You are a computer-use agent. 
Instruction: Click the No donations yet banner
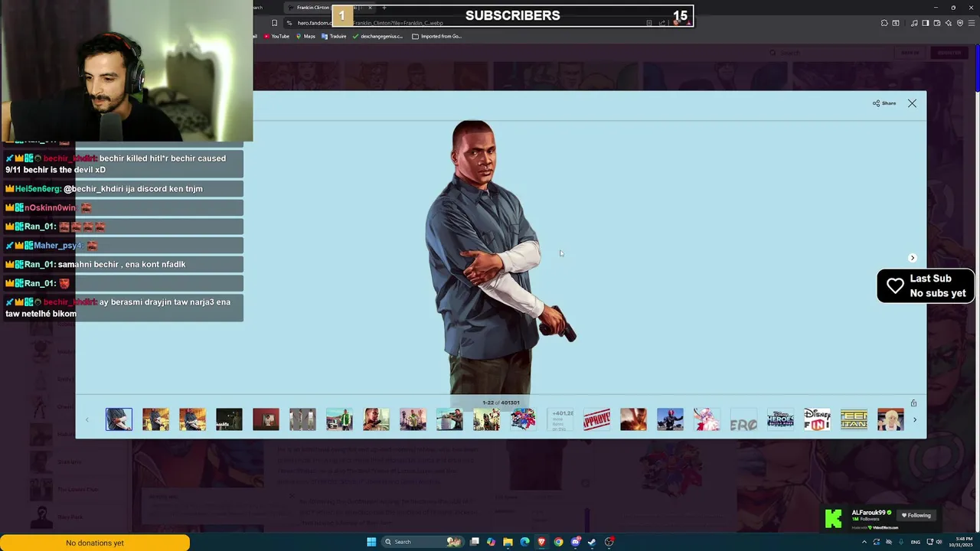click(95, 543)
